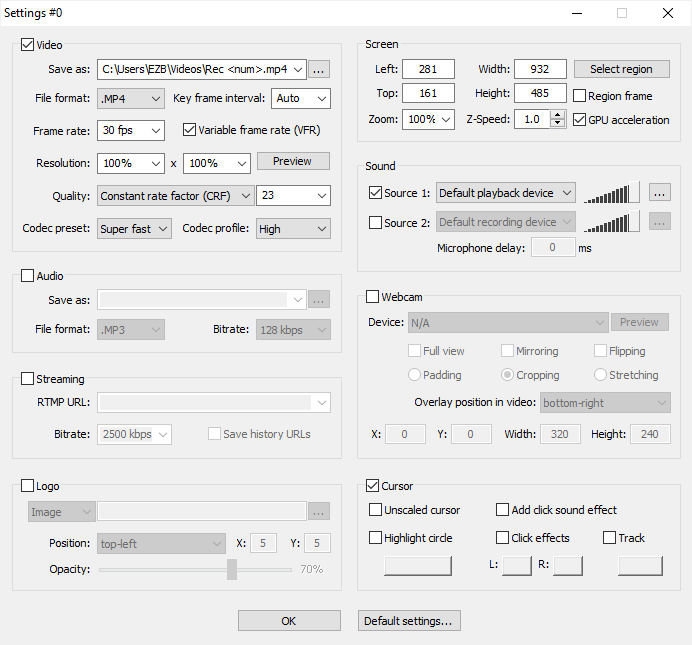Click the Z-Speed value field
692x645 pixels.
pos(532,119)
